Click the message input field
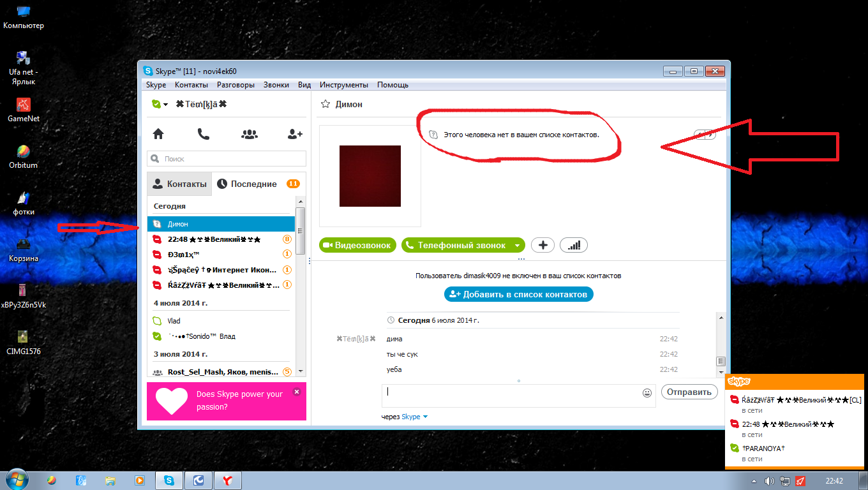Screen dimensions: 868x490 [x=518, y=395]
